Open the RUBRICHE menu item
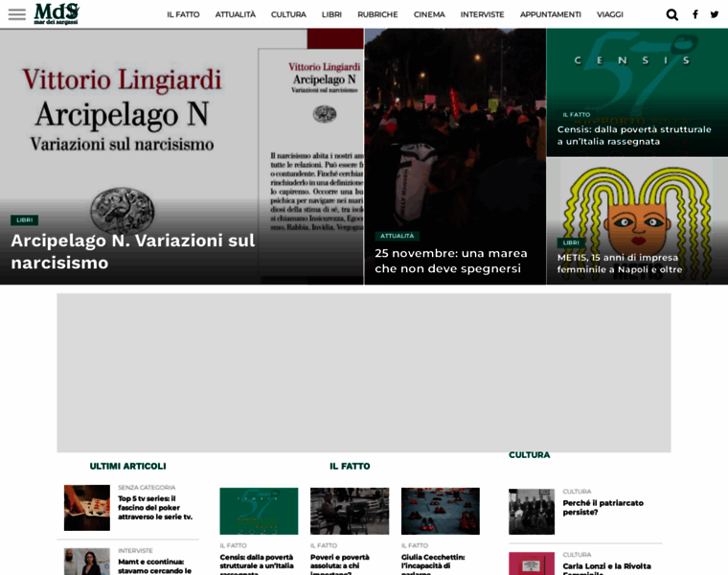The height and width of the screenshot is (575, 728). (377, 15)
